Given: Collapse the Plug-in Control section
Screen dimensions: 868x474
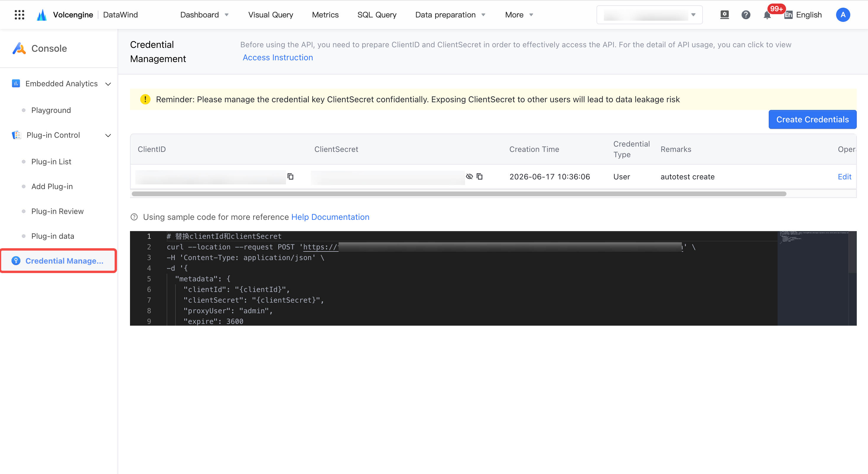Looking at the screenshot, I should coord(108,135).
